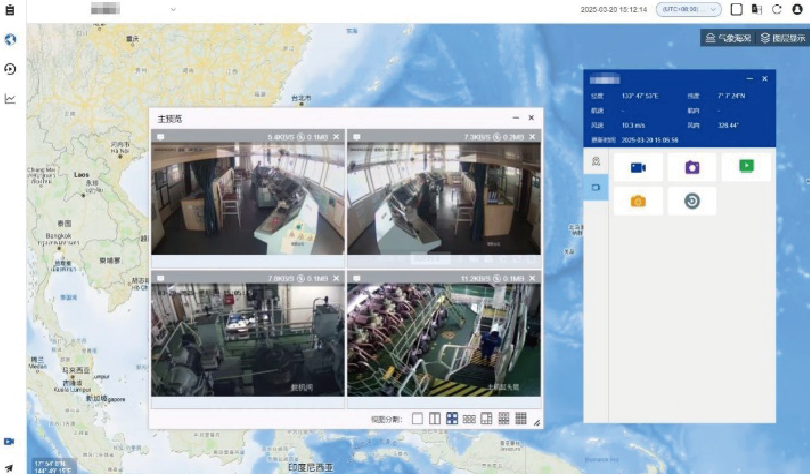Screen dimensions: 810x474
Task: Click the refresh icon in top bar
Action: [x=777, y=9]
